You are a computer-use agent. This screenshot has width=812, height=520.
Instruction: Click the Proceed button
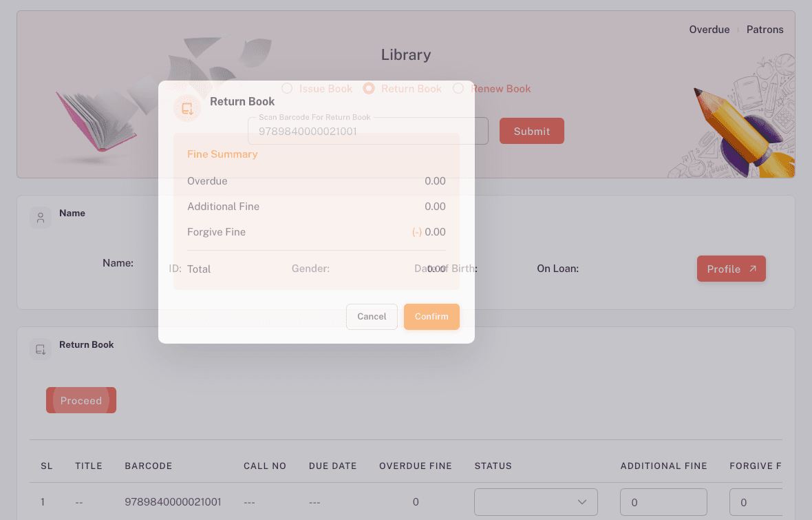(81, 400)
